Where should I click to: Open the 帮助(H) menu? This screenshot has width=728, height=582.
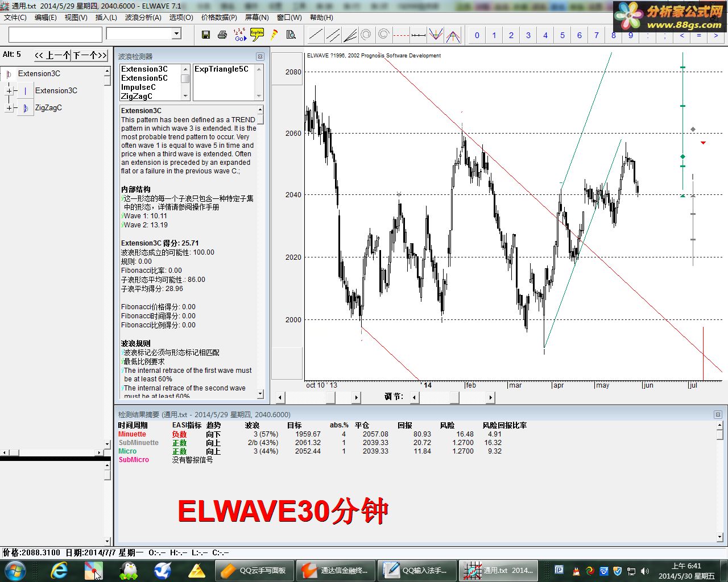[x=321, y=18]
